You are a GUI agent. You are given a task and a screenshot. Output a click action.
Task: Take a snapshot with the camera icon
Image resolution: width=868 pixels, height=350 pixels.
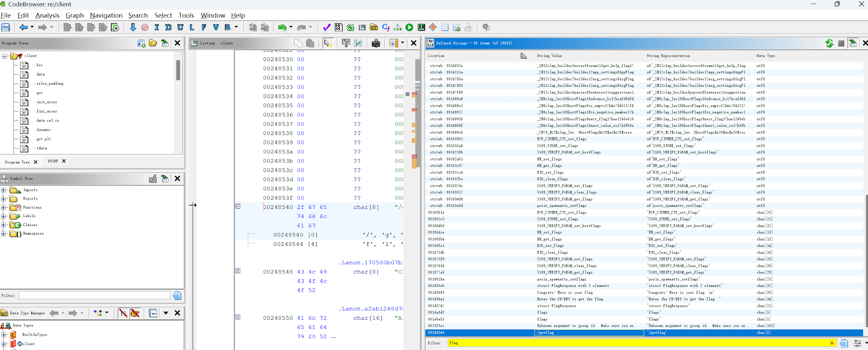coord(376,43)
